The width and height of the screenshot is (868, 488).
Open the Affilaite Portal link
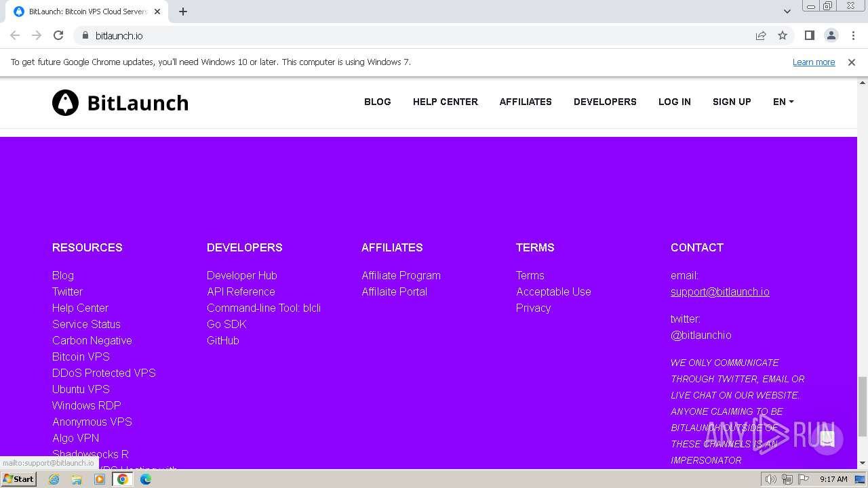[x=395, y=291]
